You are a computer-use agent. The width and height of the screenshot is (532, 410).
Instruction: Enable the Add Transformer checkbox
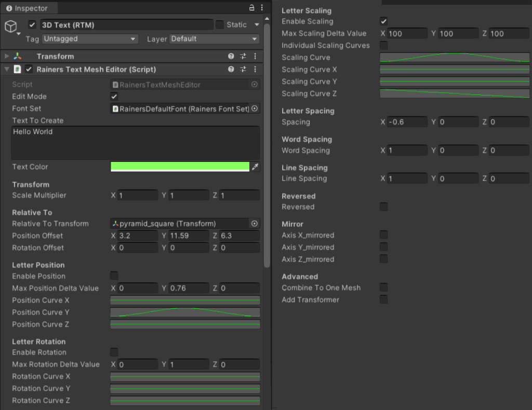click(x=384, y=299)
